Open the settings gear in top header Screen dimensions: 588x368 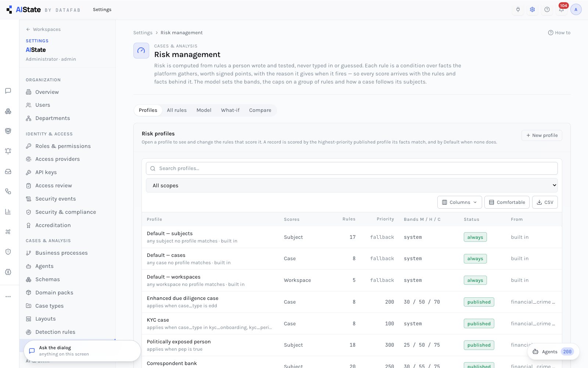pyautogui.click(x=532, y=10)
